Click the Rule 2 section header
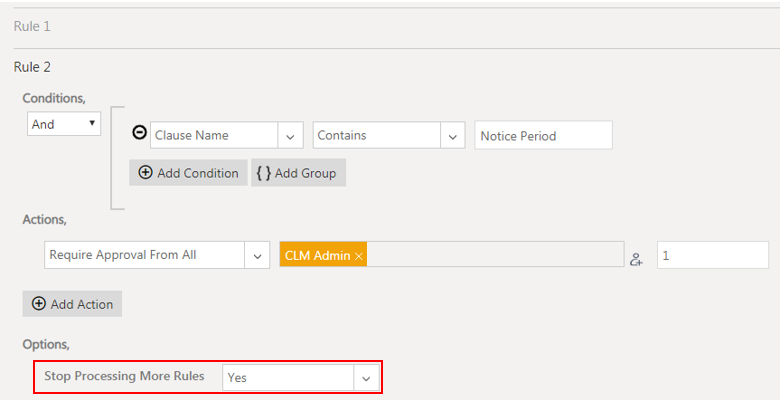The width and height of the screenshot is (783, 400). [32, 67]
